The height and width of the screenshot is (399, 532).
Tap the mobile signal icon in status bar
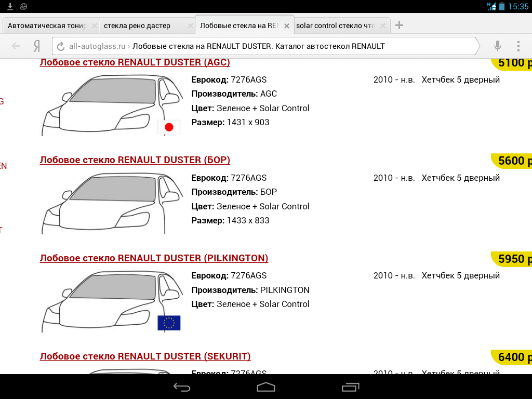coord(491,6)
